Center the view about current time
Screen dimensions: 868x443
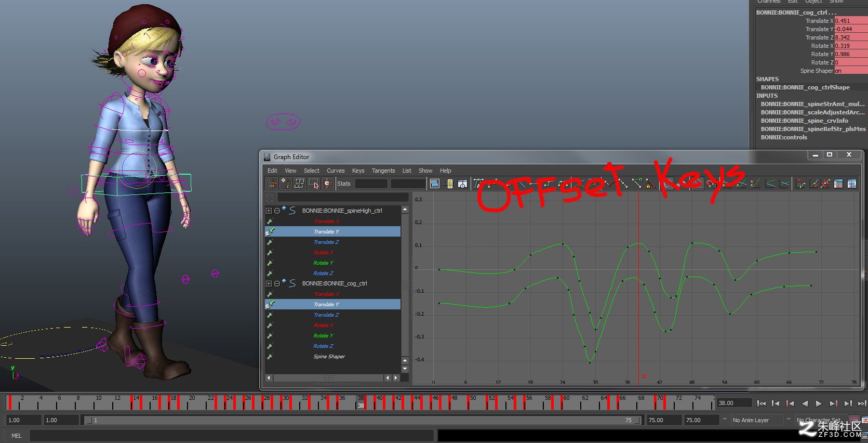click(x=462, y=184)
